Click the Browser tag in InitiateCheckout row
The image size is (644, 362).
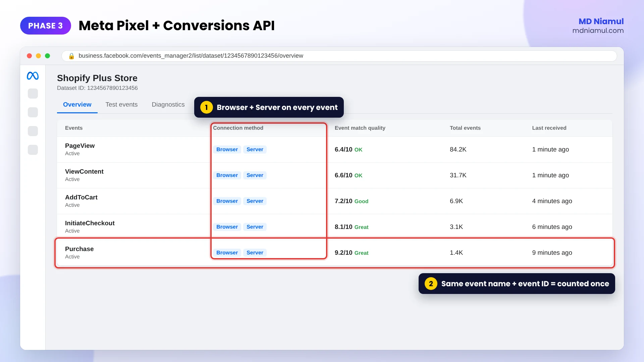(x=227, y=227)
